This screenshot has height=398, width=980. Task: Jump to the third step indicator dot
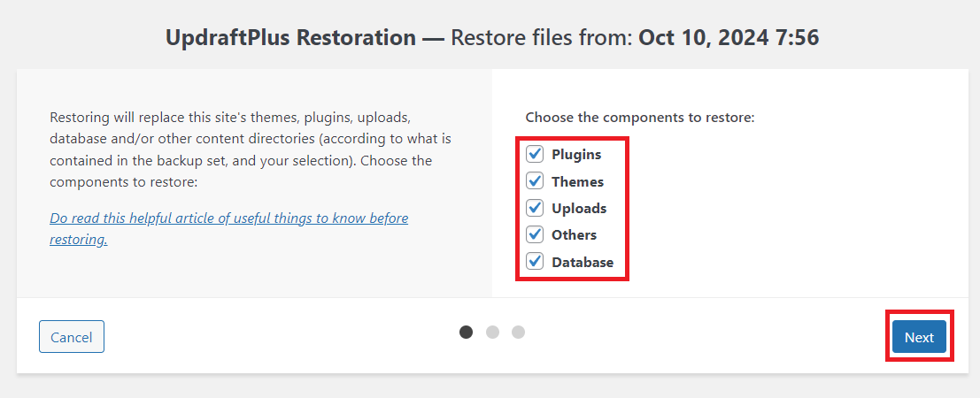[519, 332]
